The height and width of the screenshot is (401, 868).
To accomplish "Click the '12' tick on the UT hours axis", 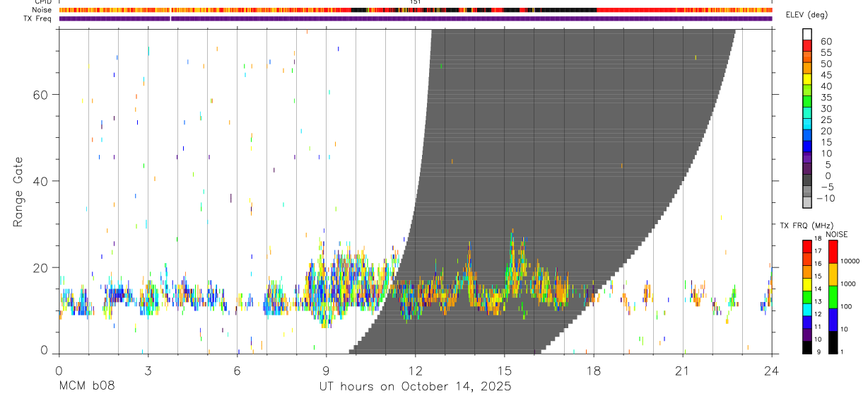I will (x=416, y=370).
